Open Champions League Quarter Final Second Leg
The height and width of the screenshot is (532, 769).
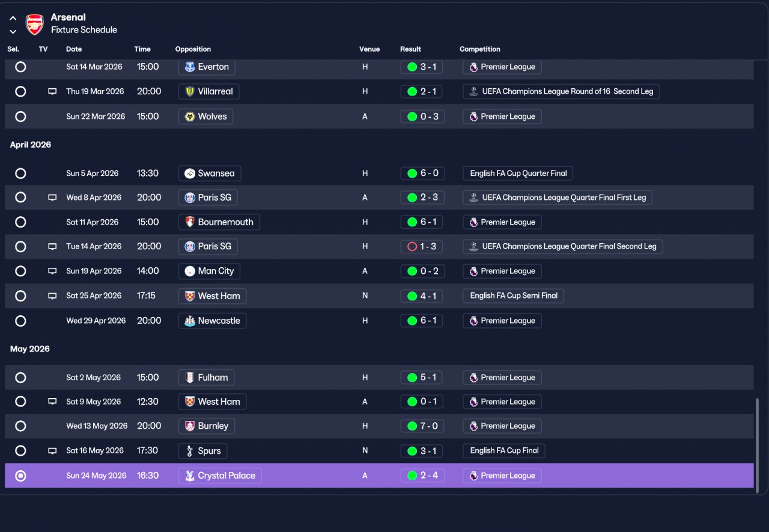click(x=562, y=246)
